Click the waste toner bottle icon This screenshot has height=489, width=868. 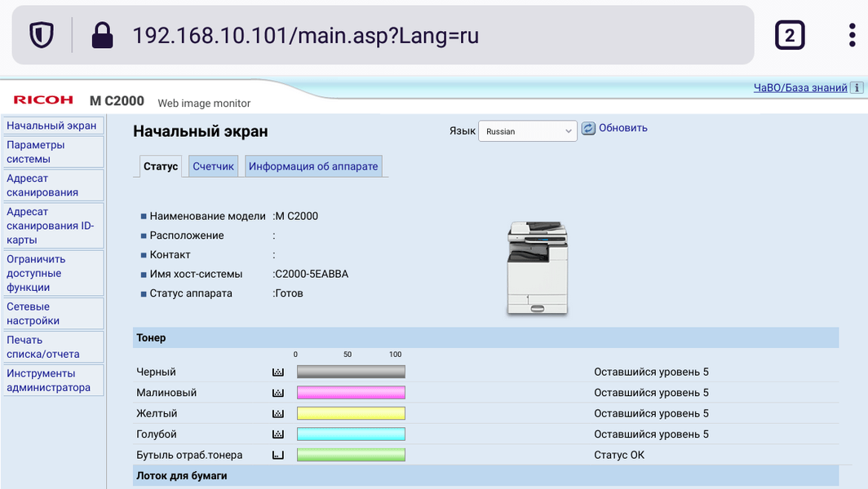(x=278, y=456)
